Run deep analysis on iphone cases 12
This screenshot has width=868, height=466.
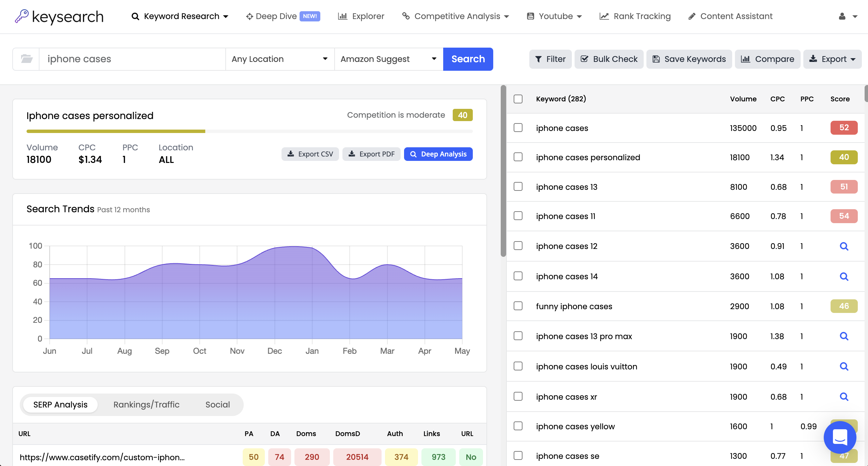point(844,246)
